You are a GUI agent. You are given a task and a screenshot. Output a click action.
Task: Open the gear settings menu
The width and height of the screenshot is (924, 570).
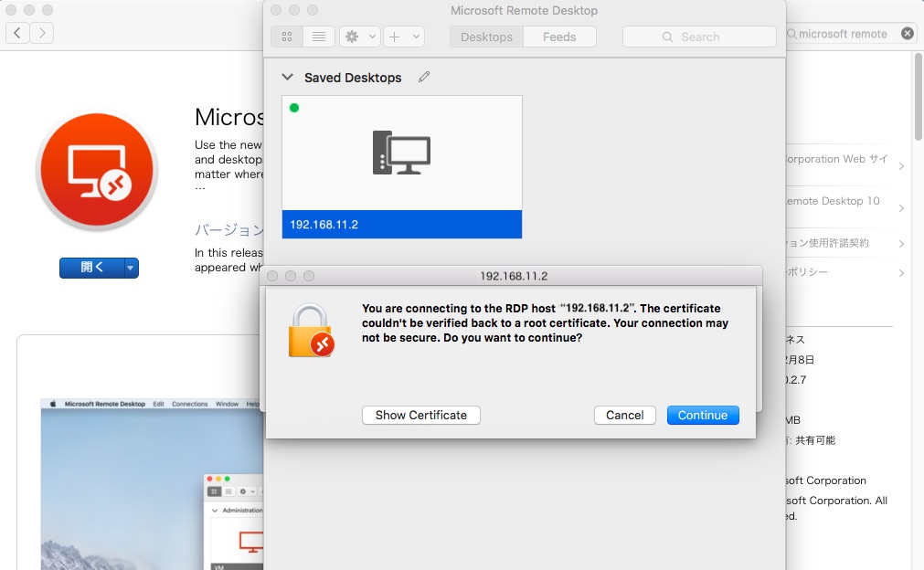[x=359, y=37]
